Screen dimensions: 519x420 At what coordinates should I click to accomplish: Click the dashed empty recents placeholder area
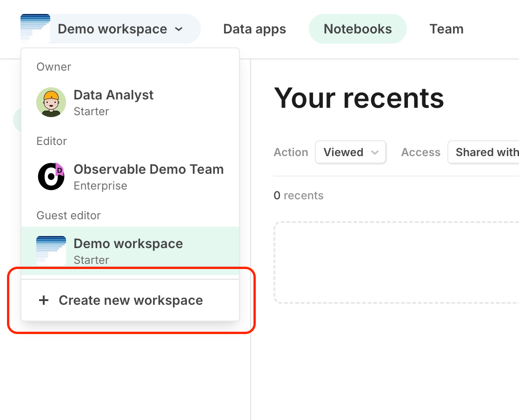400,262
